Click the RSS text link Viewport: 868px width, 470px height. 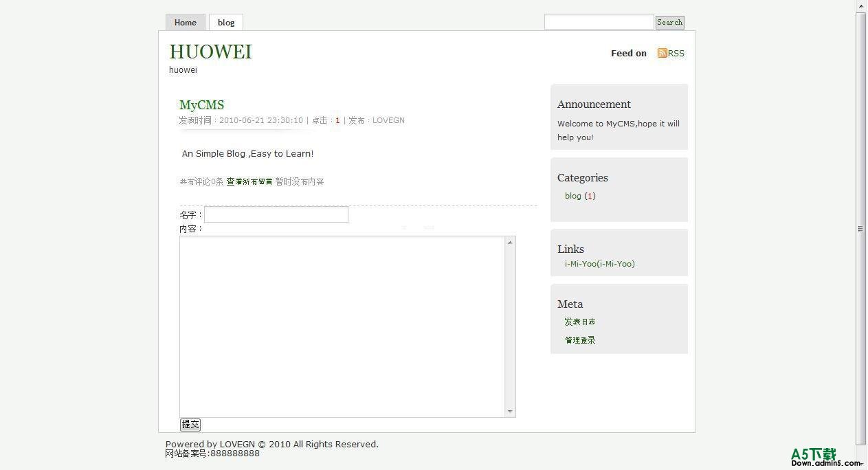point(676,53)
